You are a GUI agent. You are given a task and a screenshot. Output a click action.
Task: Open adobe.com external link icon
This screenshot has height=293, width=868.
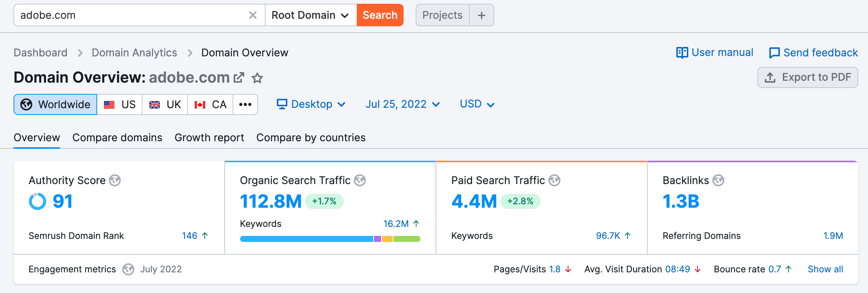pos(239,78)
